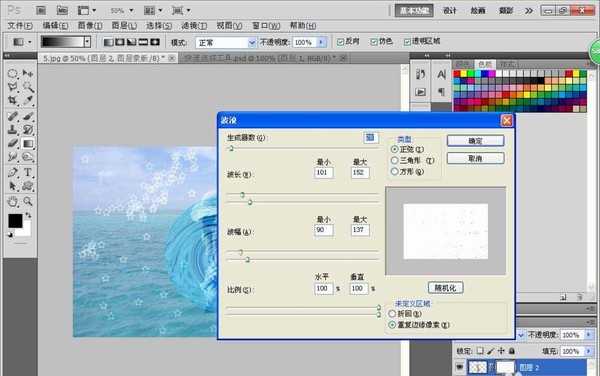
Task: Select the Horizontal Type tool
Action: 28,173
